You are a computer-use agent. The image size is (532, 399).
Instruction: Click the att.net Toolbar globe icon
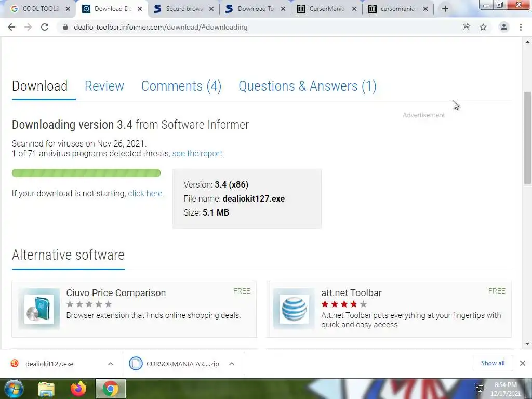coord(294,309)
